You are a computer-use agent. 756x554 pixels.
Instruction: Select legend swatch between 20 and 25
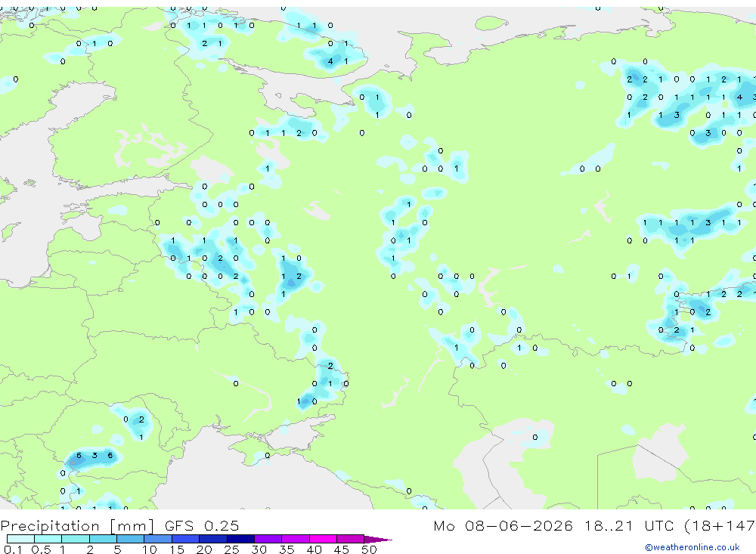[213, 539]
